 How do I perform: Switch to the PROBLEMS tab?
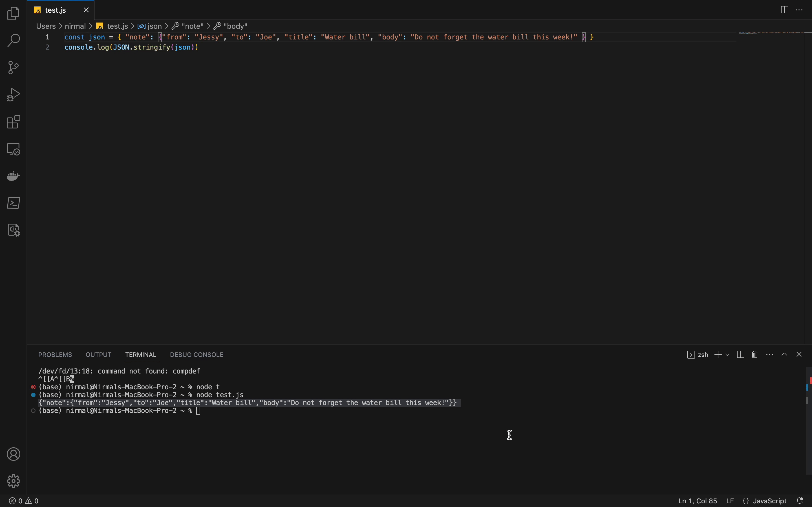click(x=55, y=355)
